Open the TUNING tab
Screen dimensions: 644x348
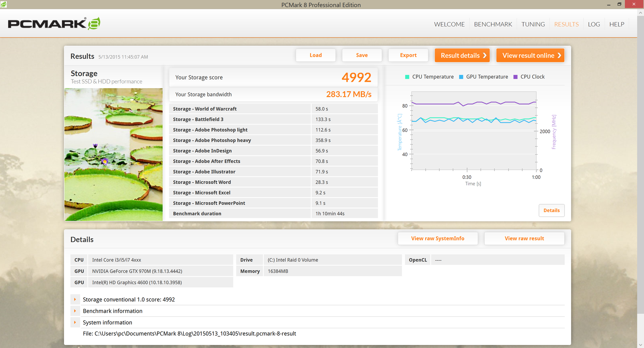pyautogui.click(x=533, y=24)
